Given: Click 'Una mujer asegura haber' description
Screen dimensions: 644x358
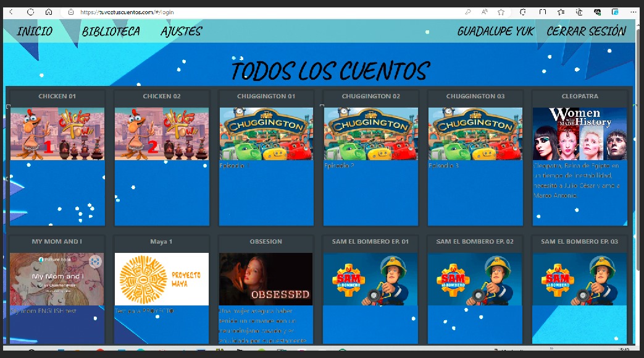Looking at the screenshot, I should pos(263,325).
